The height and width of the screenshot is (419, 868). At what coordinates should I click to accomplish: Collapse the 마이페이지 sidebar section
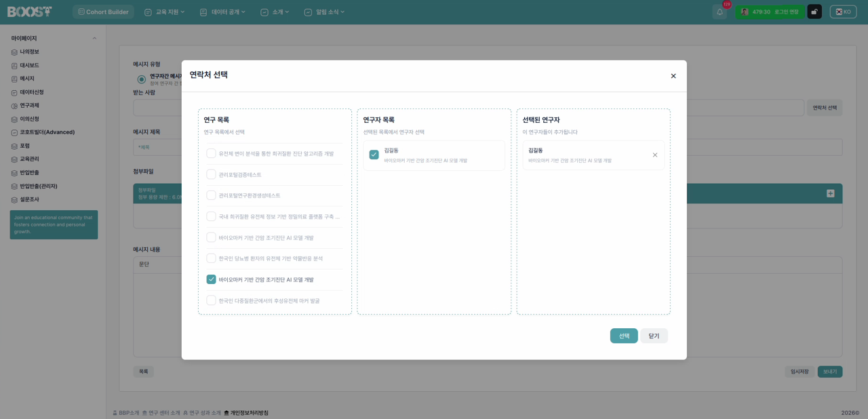tap(94, 38)
